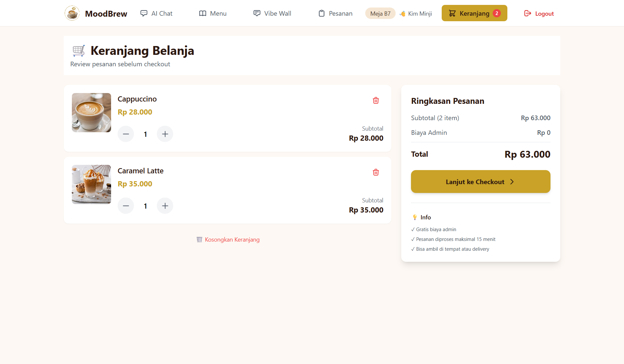Click the chevron on Lanjut ke Checkout
The width and height of the screenshot is (624, 364).
[512, 182]
